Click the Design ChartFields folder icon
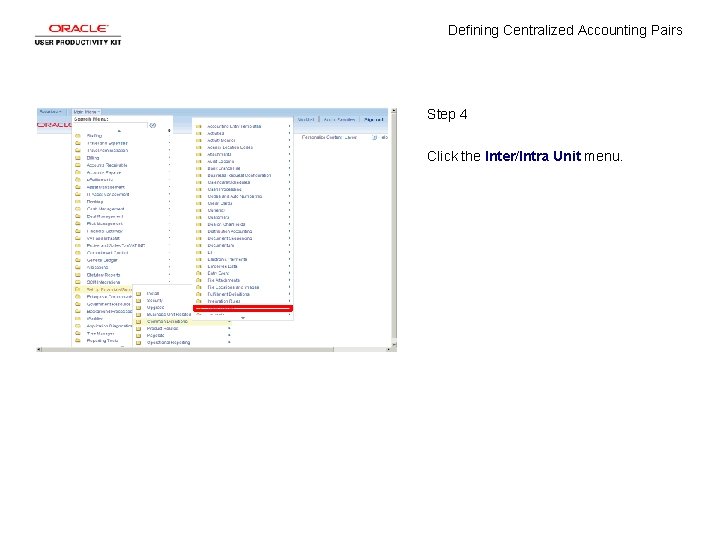The width and height of the screenshot is (720, 540). pos(199,225)
